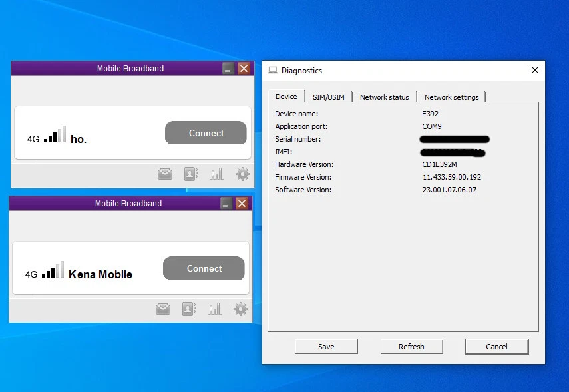Click the Diagnostics title text
569x392 pixels.
(302, 71)
